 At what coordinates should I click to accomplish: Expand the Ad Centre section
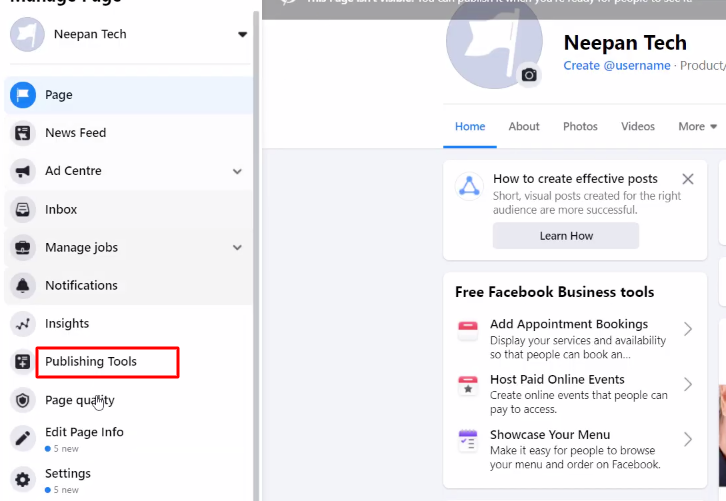click(x=237, y=171)
